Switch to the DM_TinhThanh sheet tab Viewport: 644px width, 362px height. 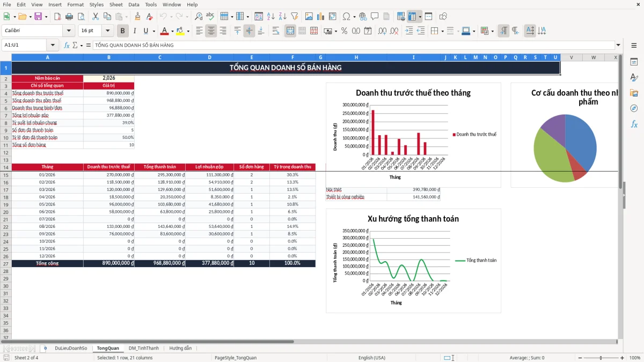click(144, 348)
